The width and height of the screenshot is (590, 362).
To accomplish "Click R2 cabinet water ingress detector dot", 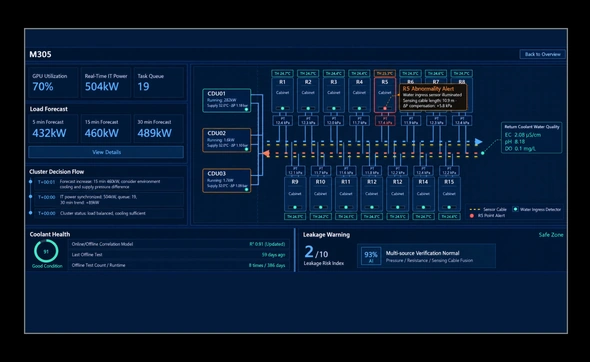I will pos(308,108).
